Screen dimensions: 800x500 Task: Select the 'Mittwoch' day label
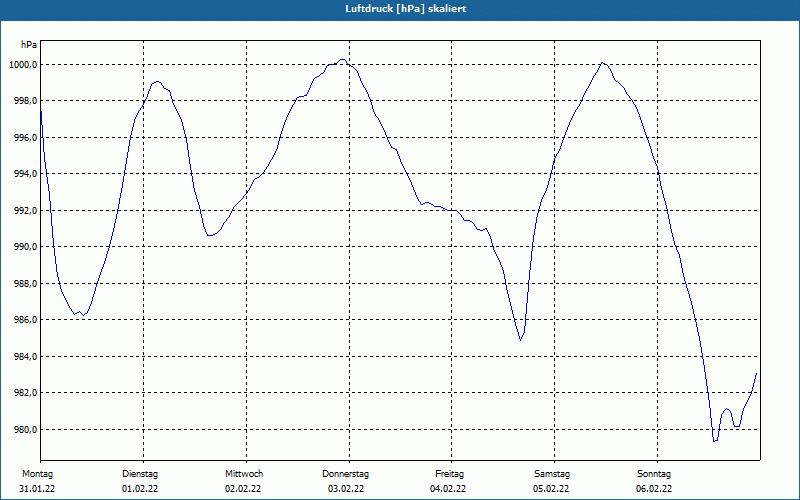pos(244,474)
